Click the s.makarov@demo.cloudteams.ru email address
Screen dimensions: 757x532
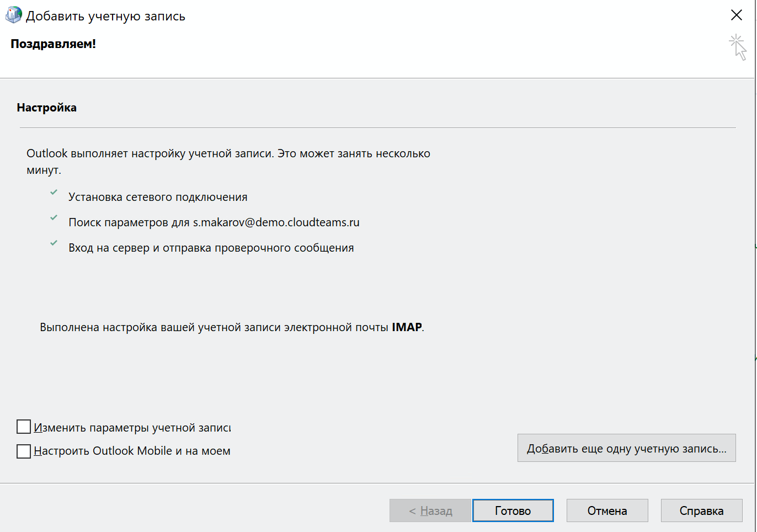(x=276, y=222)
